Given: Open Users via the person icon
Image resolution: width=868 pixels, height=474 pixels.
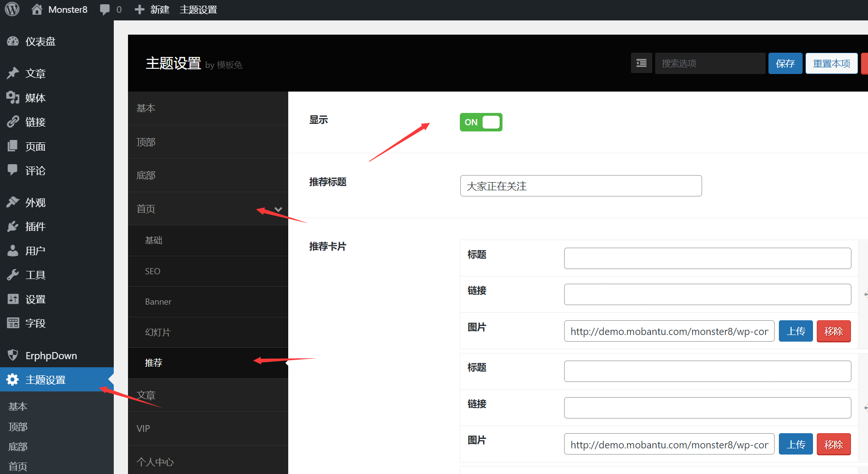Looking at the screenshot, I should tap(13, 251).
